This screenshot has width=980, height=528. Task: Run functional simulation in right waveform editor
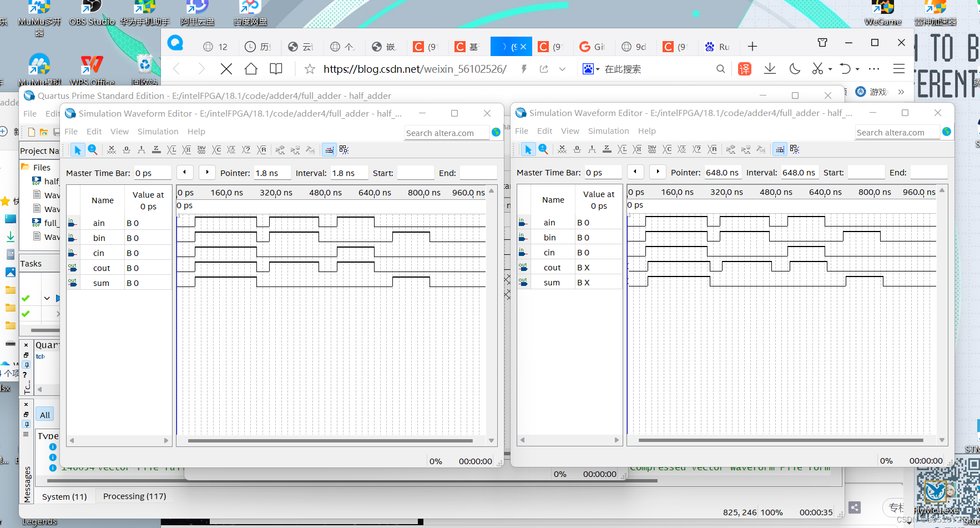(x=731, y=149)
